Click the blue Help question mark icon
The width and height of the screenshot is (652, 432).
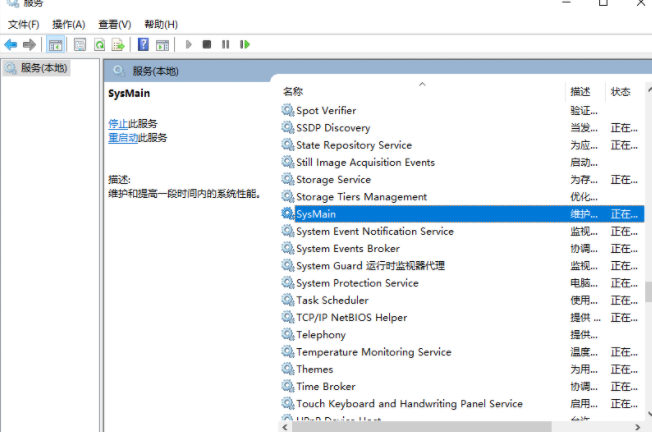[143, 45]
